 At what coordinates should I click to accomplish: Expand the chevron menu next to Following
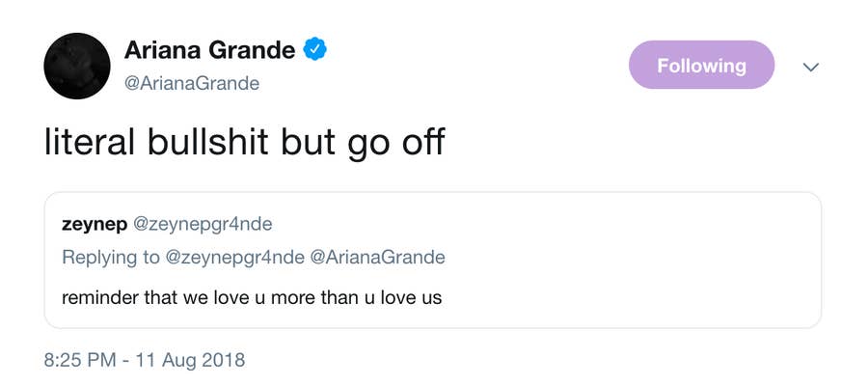pyautogui.click(x=811, y=67)
